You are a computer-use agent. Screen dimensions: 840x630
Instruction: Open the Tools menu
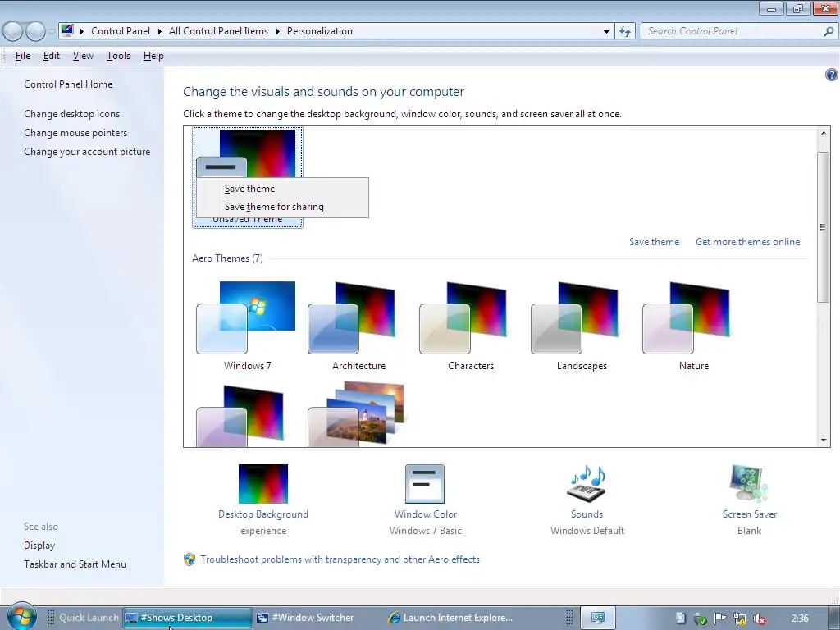coord(118,56)
